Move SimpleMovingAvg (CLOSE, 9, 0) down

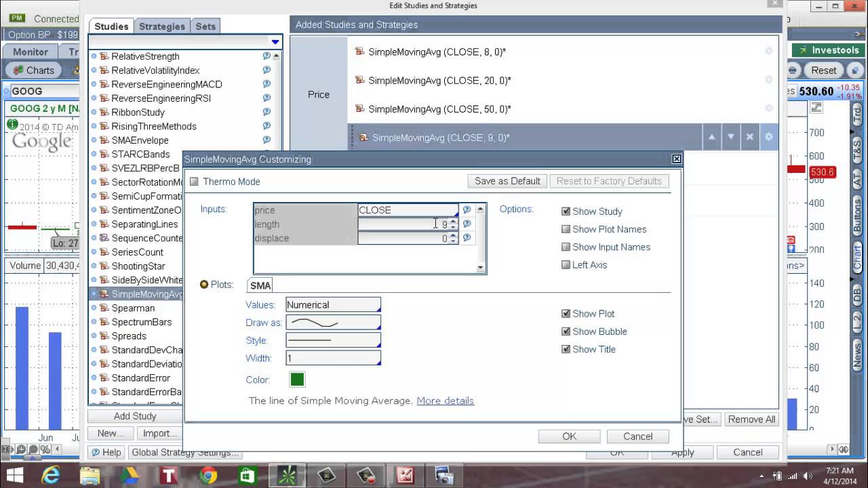point(730,137)
